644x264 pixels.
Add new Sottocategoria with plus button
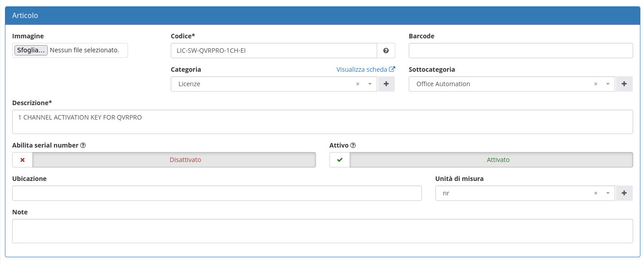click(x=624, y=84)
